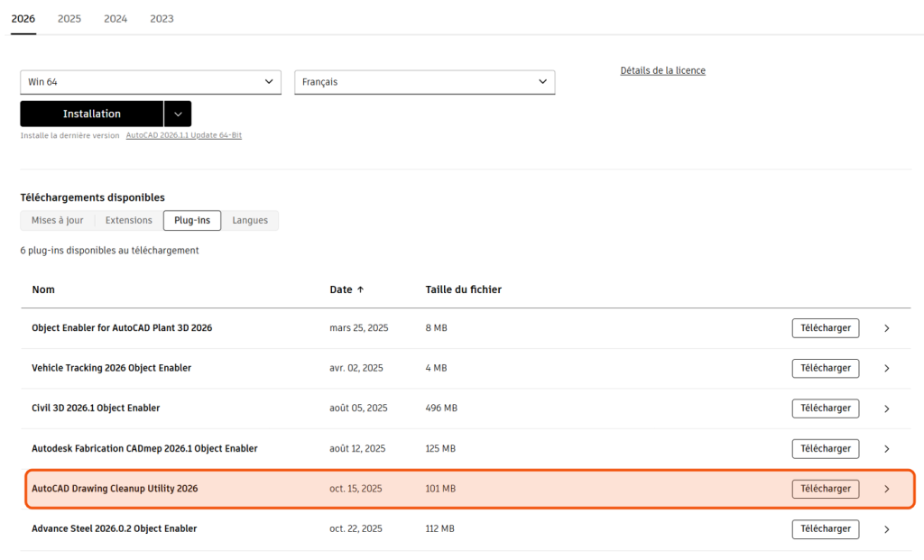Download Vehicle Tracking 2026 Object Enabler
The width and height of the screenshot is (924, 560).
[x=825, y=368]
